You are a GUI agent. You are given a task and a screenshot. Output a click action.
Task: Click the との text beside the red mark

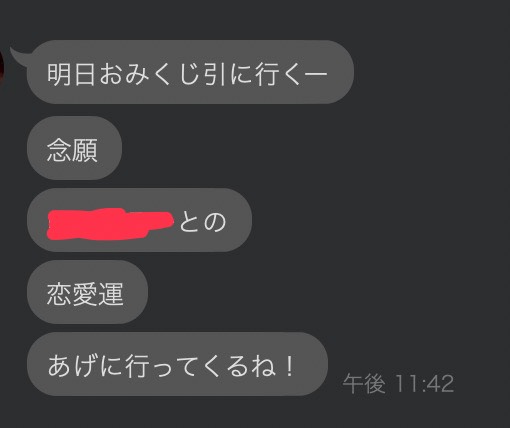tap(203, 222)
